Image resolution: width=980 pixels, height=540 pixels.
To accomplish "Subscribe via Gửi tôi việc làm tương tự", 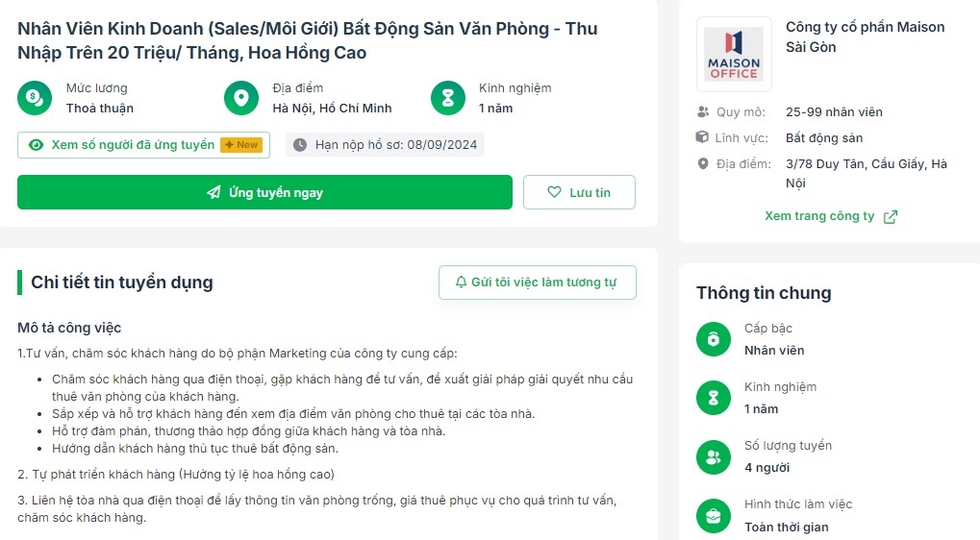I will click(538, 282).
